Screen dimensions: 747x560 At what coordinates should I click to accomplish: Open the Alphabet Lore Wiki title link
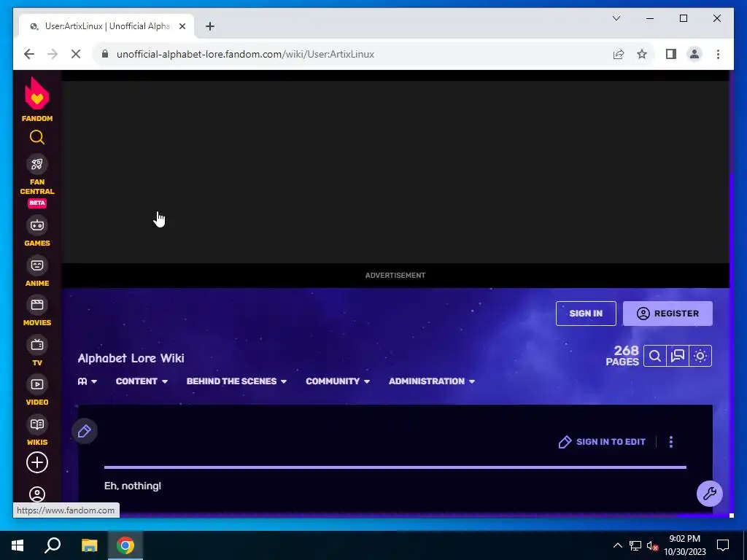131,358
